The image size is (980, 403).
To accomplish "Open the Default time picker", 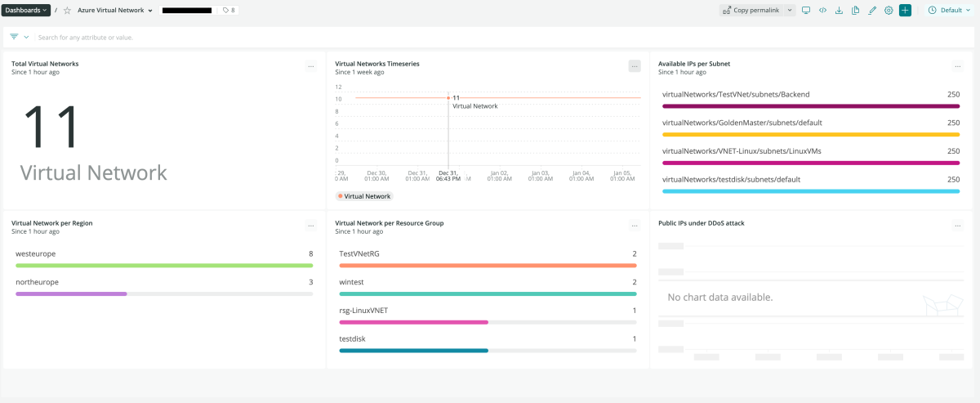I will tap(950, 10).
